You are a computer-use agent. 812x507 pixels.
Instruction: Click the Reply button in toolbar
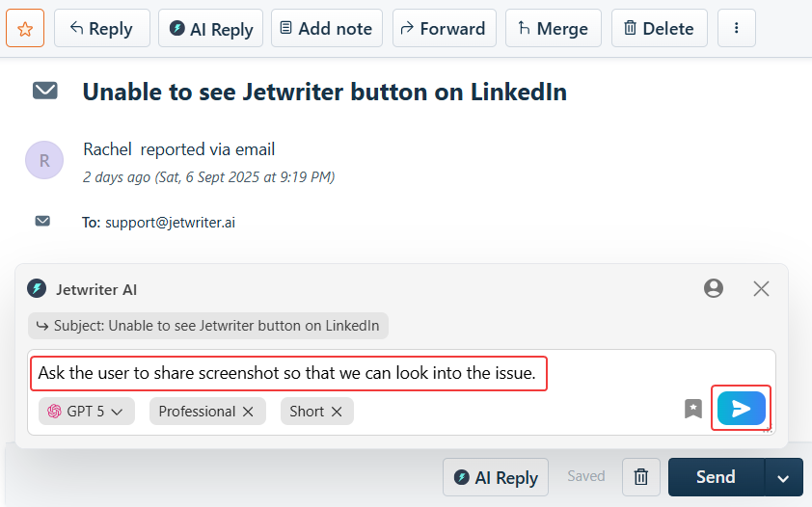click(101, 29)
